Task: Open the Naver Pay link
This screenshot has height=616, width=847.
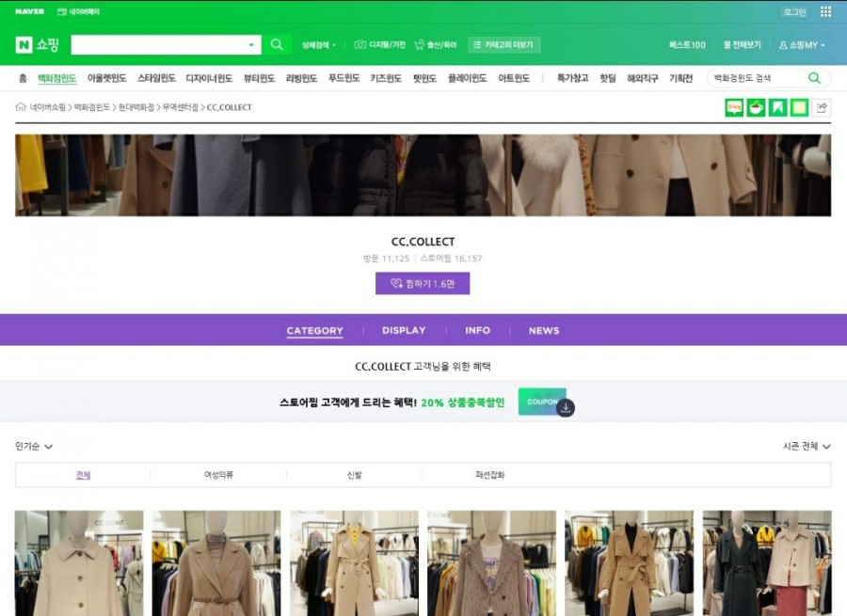Action: point(78,11)
